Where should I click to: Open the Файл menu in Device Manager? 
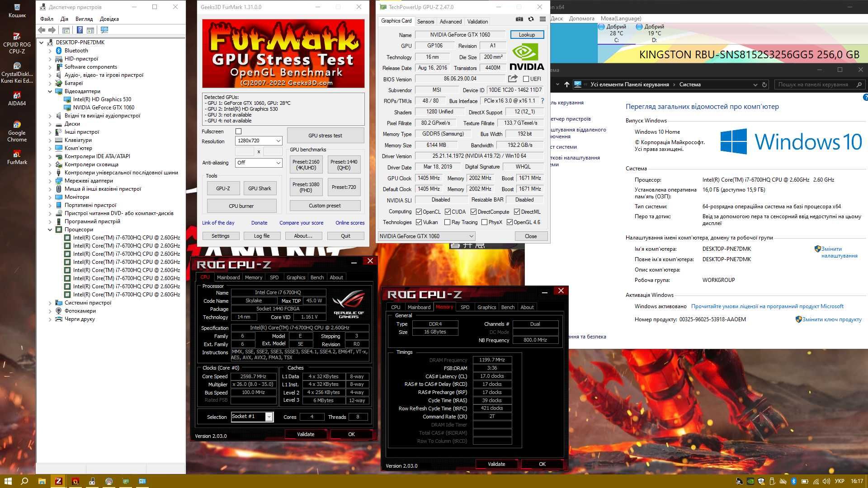click(x=47, y=19)
